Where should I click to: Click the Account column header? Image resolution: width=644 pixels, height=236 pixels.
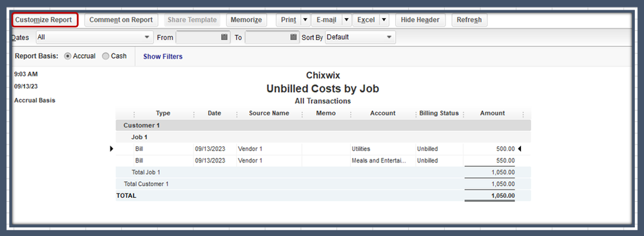pyautogui.click(x=383, y=113)
